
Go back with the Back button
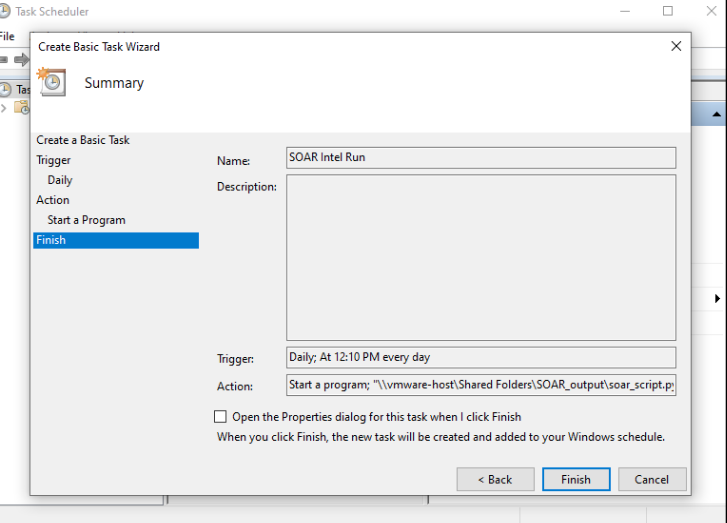(x=495, y=479)
